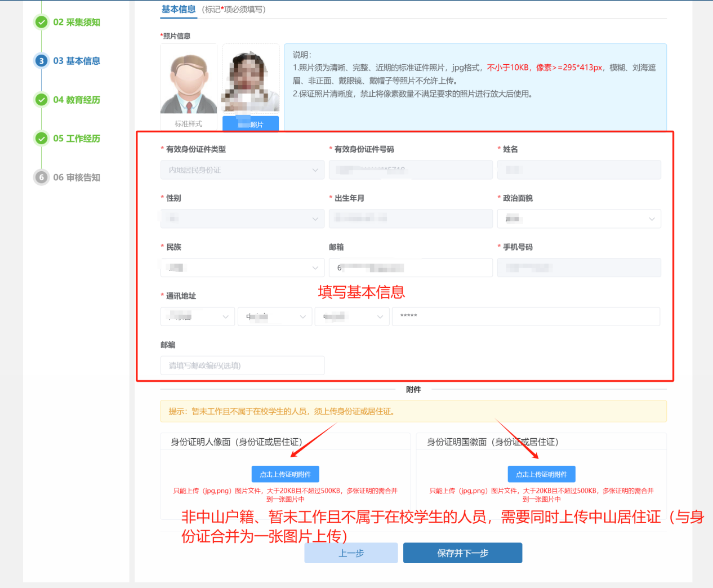The image size is (713, 588).
Task: Go to the 06 审核告知 step
Action: [77, 177]
